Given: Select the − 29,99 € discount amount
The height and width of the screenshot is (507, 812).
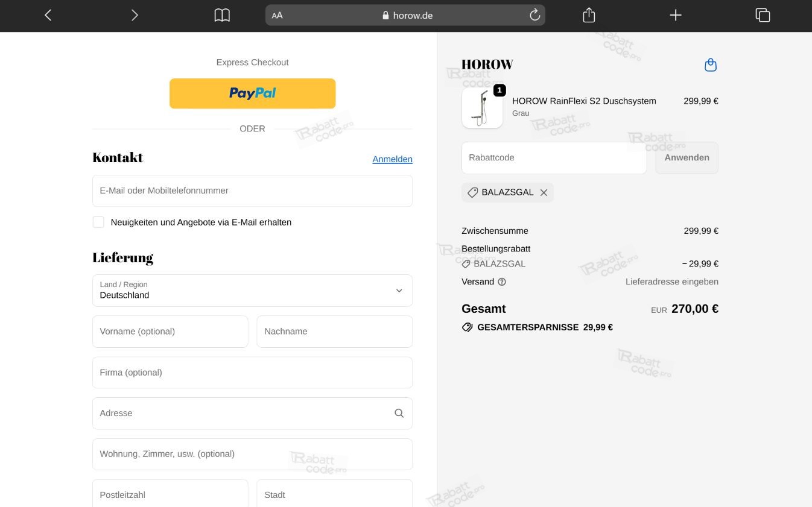Looking at the screenshot, I should 700,263.
